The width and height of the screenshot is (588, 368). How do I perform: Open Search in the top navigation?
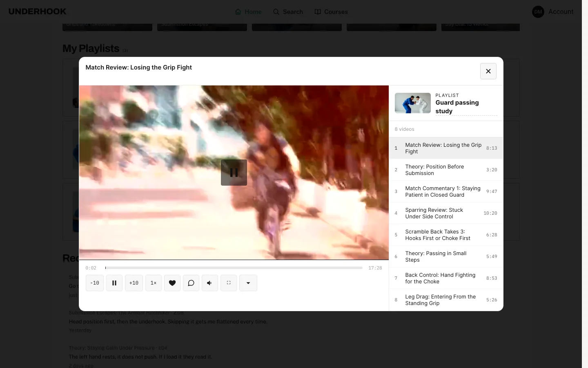[x=288, y=12]
